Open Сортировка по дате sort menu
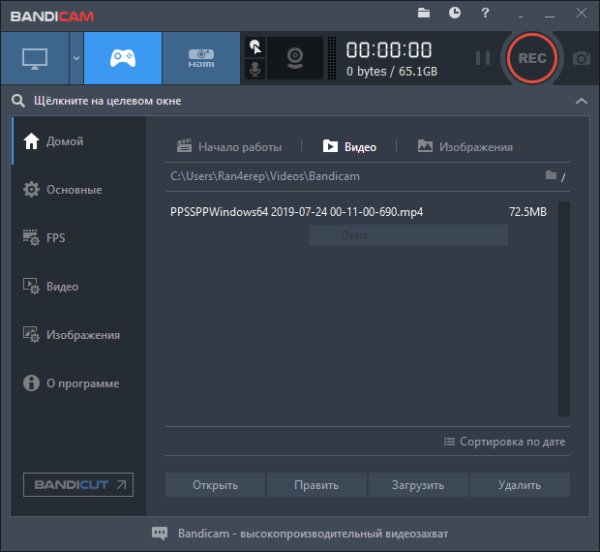The height and width of the screenshot is (552, 600). tap(504, 441)
